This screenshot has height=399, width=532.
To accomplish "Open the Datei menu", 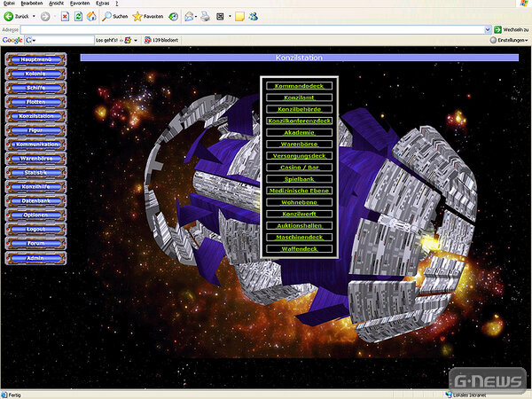I will [x=9, y=3].
